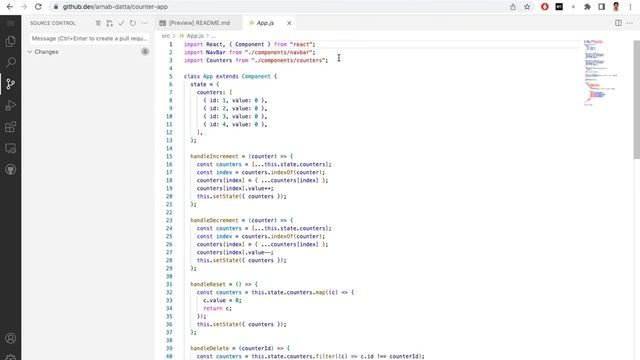Click the breadcrumb ellipsis after App.js

pos(213,36)
